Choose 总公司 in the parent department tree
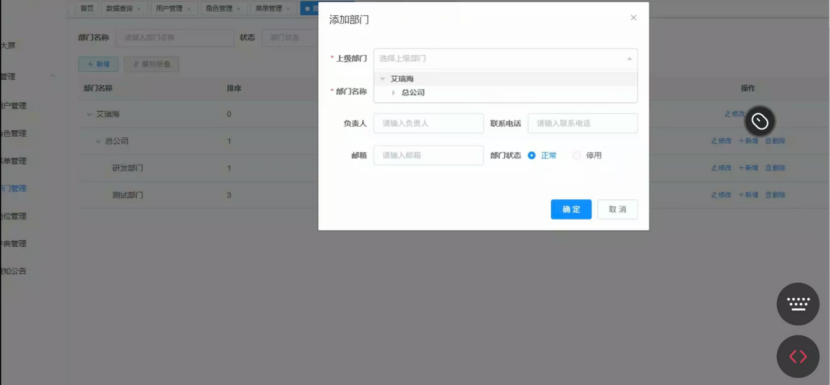Image resolution: width=830 pixels, height=385 pixels. tap(413, 93)
